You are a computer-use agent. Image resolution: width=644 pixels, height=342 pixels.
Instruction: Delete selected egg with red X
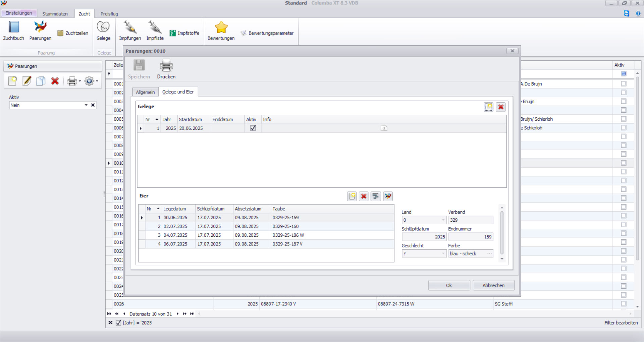click(364, 196)
